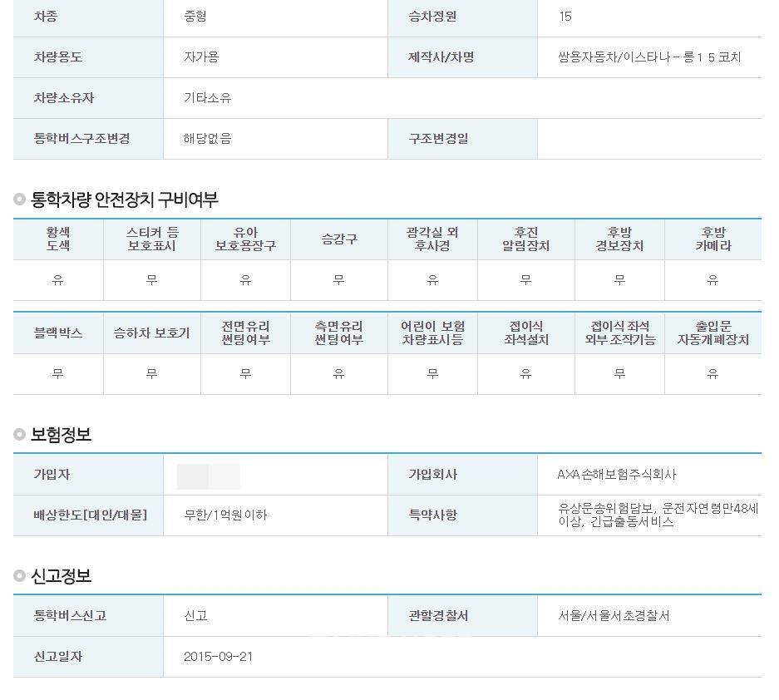Click the 보험정보 section heading
The width and height of the screenshot is (779, 700).
62,435
